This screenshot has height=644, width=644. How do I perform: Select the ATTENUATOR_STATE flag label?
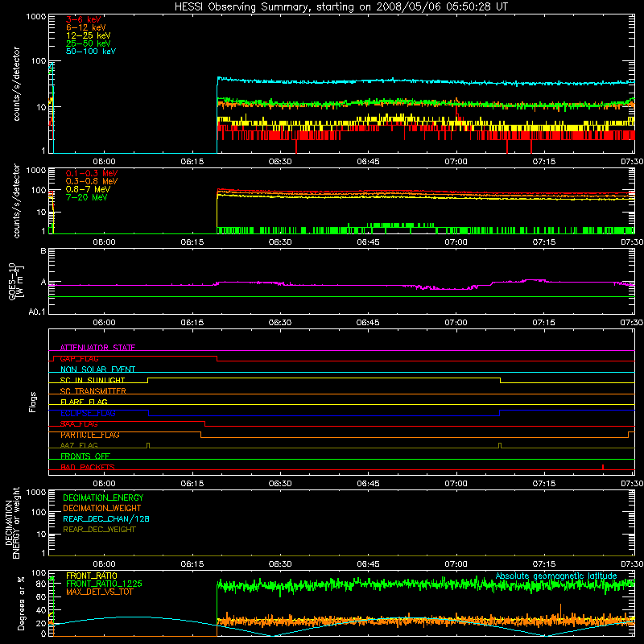97,348
